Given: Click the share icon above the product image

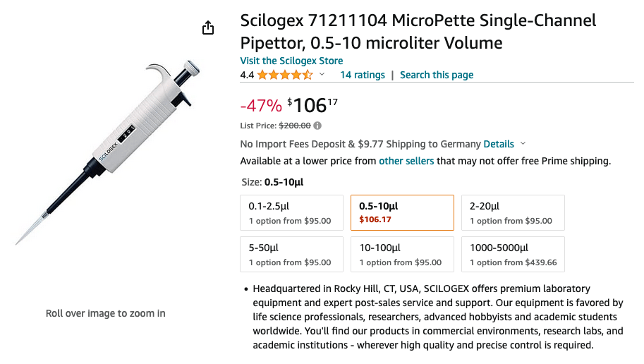Looking at the screenshot, I should (x=207, y=28).
